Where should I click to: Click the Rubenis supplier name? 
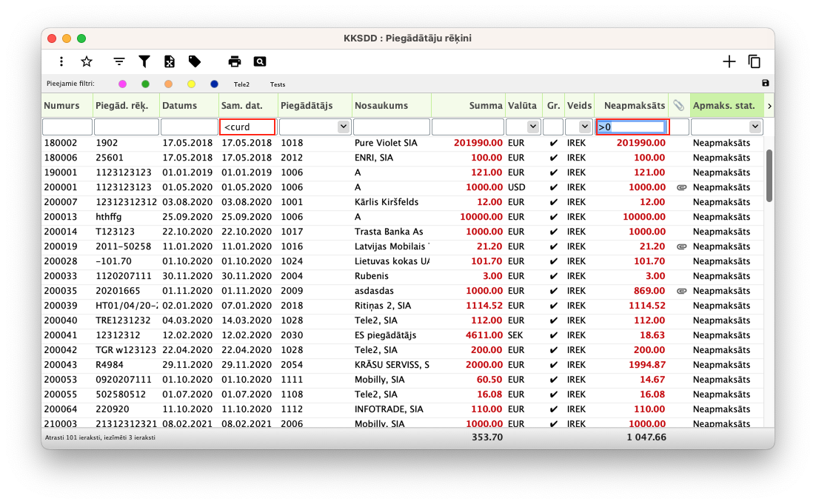(x=372, y=276)
